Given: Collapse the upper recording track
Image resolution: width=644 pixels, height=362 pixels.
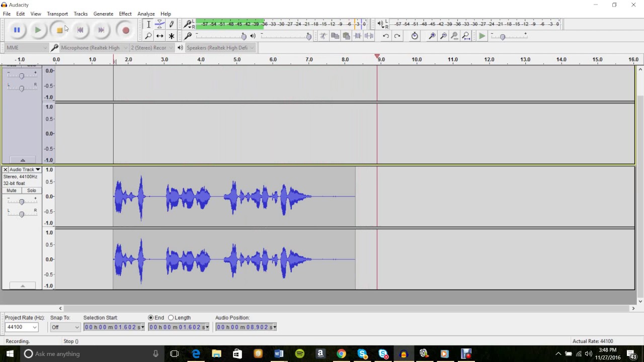Looking at the screenshot, I should click(x=23, y=160).
